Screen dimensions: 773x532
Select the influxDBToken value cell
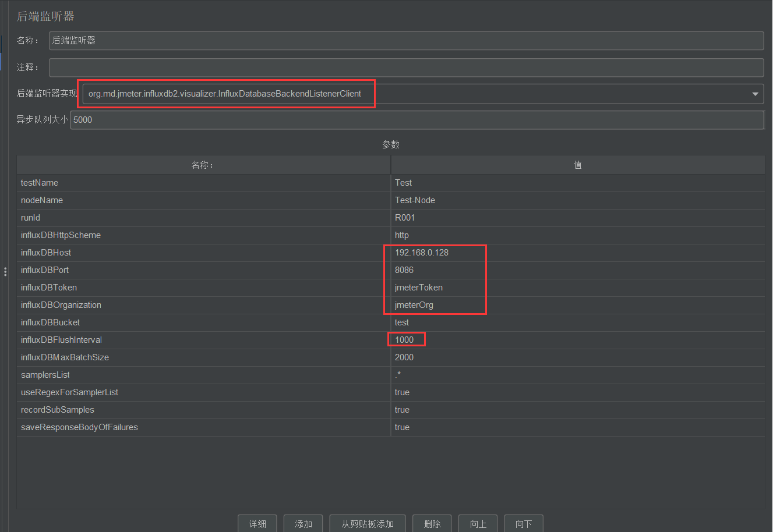(419, 288)
